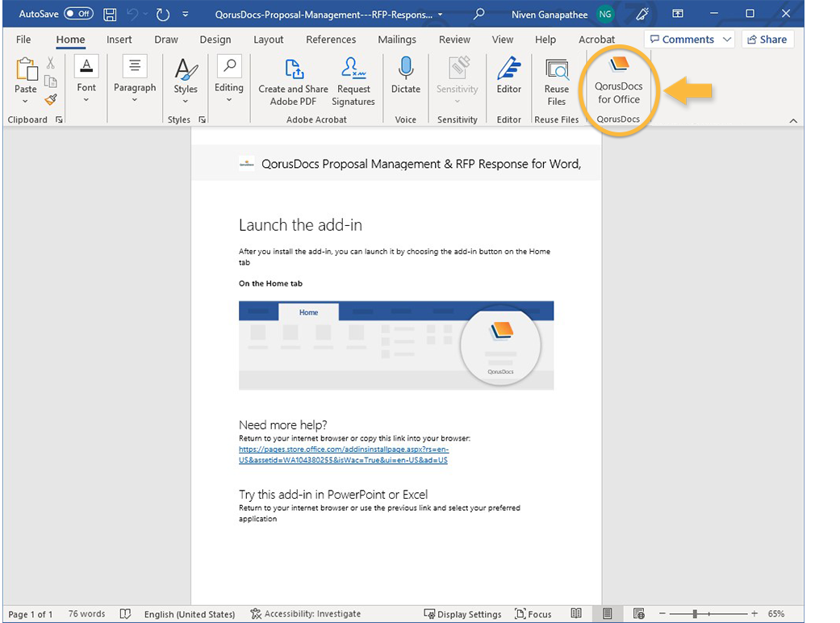Open the Acrobat tab

tap(596, 39)
